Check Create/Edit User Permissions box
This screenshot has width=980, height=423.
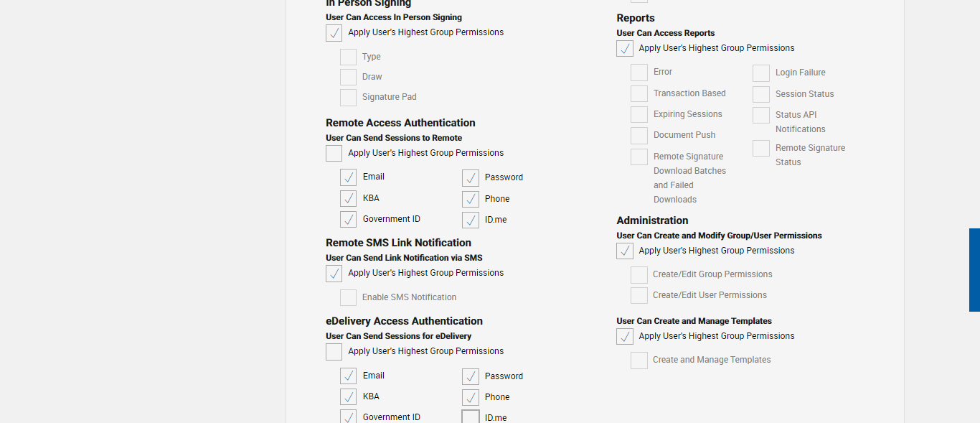639,296
